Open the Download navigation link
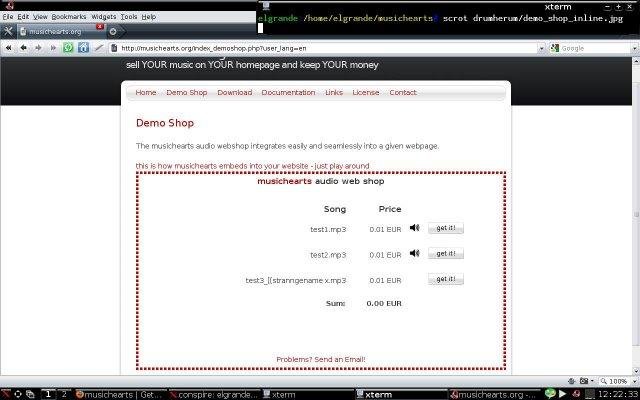The image size is (640, 400). click(x=235, y=93)
